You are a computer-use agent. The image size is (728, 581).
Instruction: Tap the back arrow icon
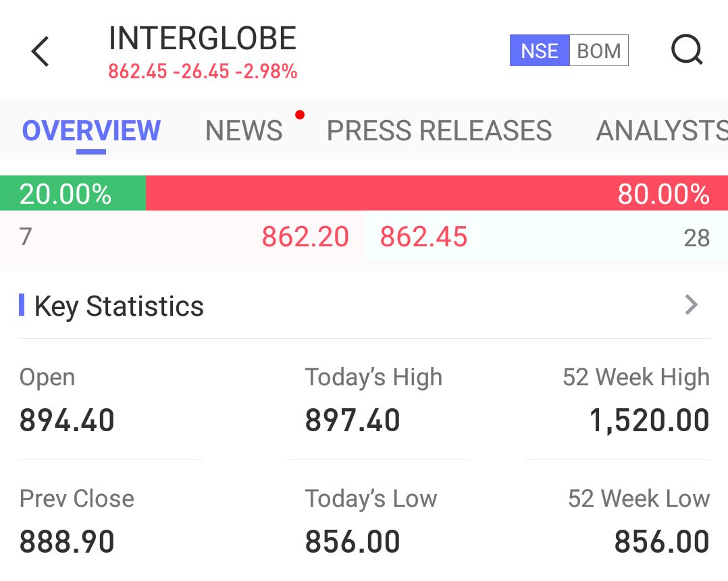click(40, 51)
